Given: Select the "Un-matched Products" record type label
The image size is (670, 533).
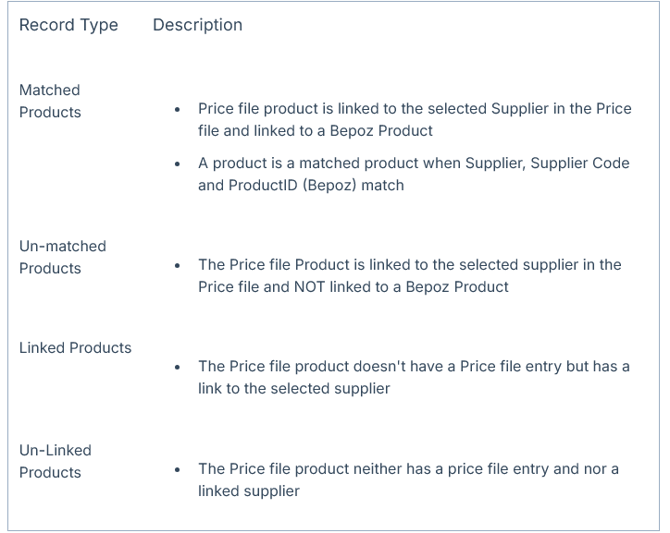Looking at the screenshot, I should click(62, 257).
